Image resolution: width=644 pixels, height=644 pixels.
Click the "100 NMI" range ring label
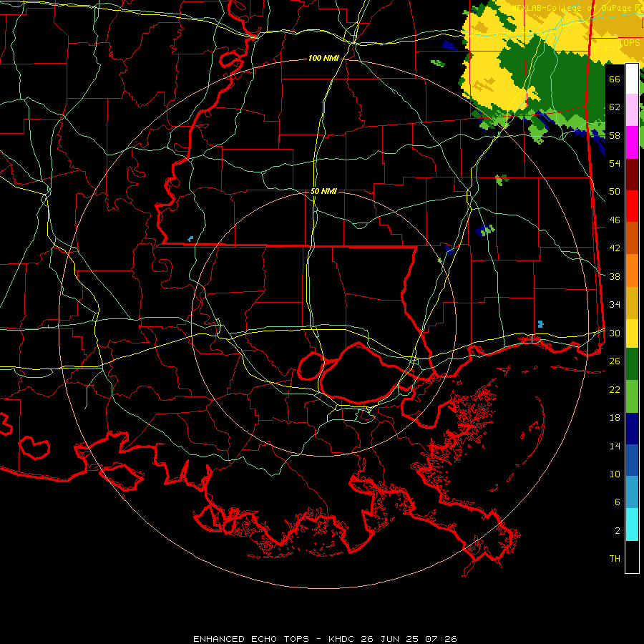pos(323,59)
